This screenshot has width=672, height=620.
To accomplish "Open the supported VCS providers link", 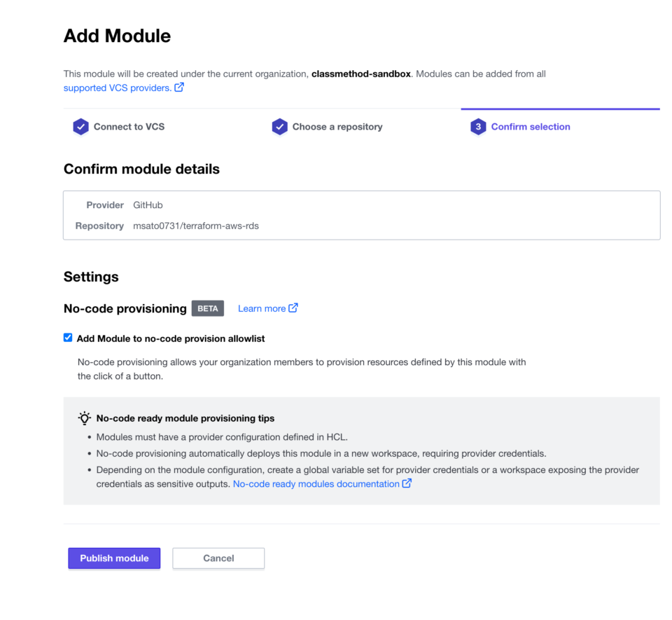I will click(116, 88).
